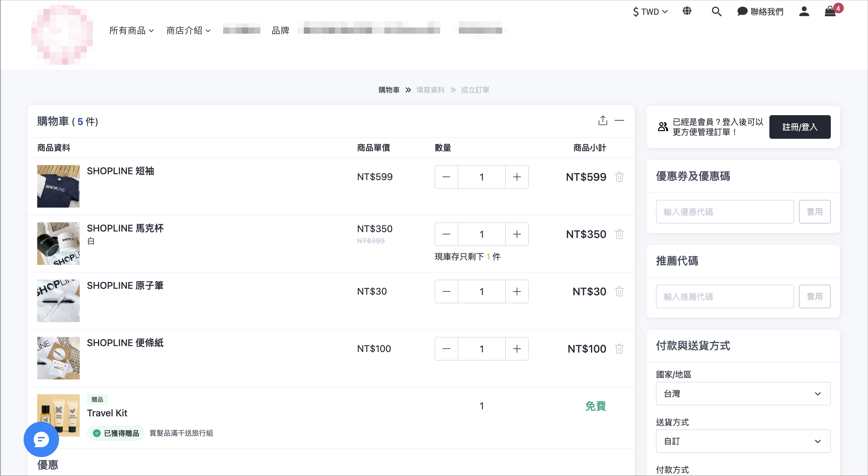Delete SHOPLINE 原子筆 using trash icon
Screen dimensions: 868x476
tap(619, 291)
